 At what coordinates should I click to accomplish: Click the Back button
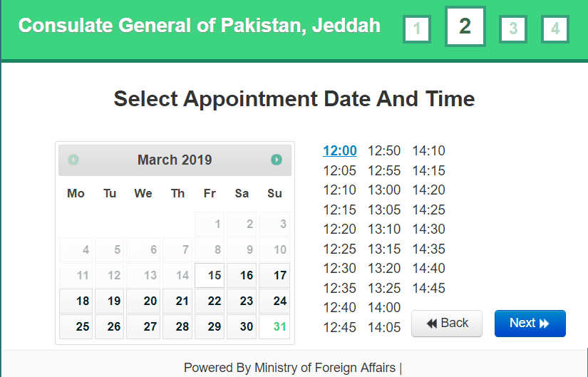pyautogui.click(x=447, y=324)
